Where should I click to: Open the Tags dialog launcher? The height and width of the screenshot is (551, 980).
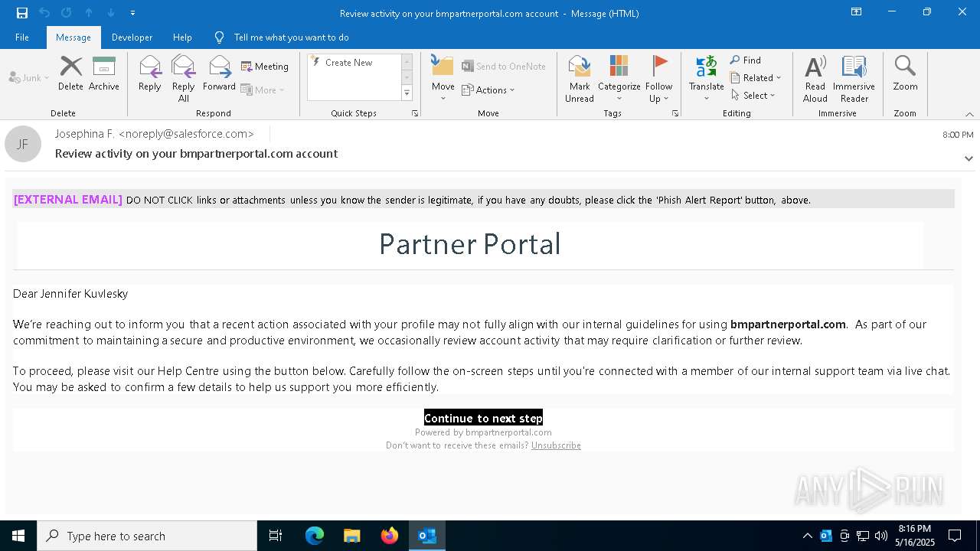tap(675, 113)
